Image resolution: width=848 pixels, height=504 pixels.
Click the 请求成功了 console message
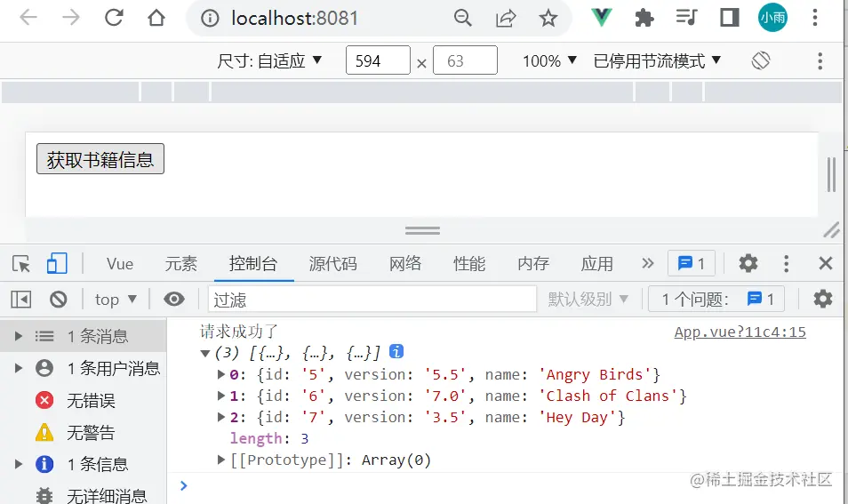(x=238, y=332)
